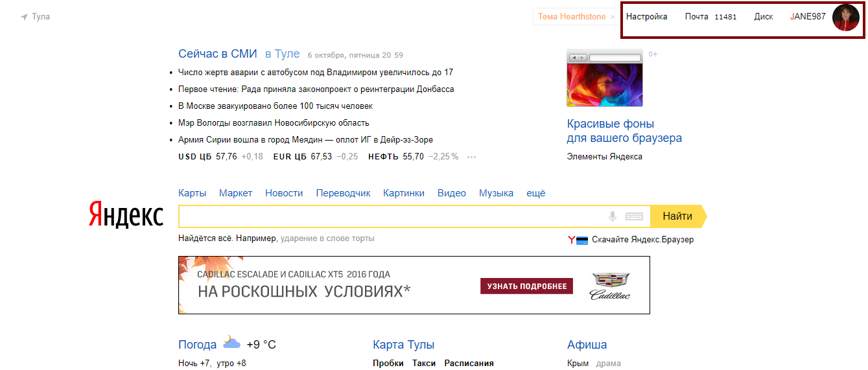Open news about Армия Сирии Меядин

[x=305, y=140]
